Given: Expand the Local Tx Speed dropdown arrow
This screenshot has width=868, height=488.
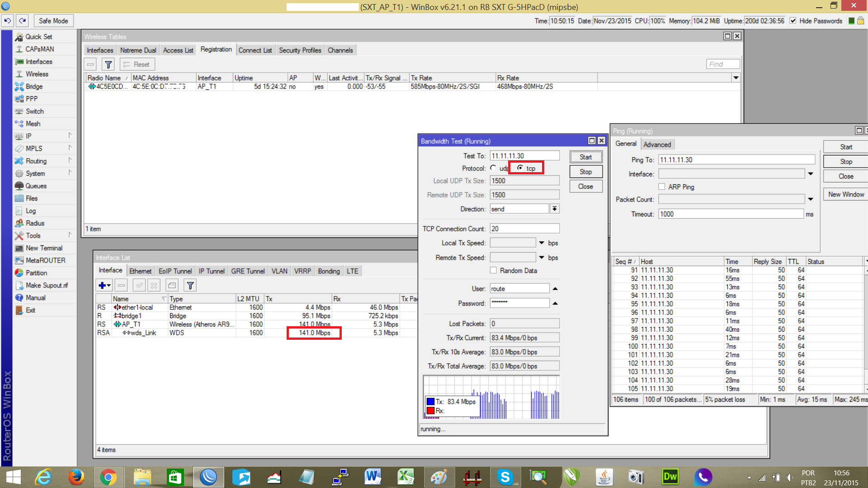Looking at the screenshot, I should click(x=542, y=243).
